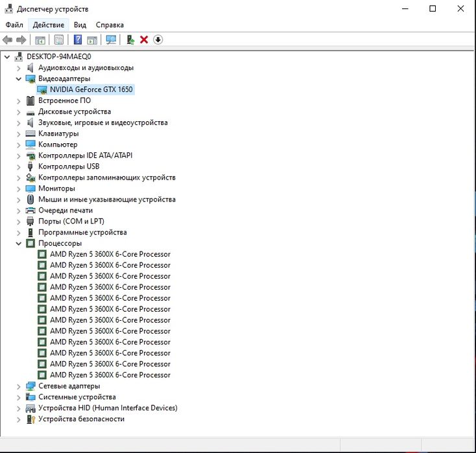
Task: Click the Мониторы screen icon
Action: coord(30,189)
